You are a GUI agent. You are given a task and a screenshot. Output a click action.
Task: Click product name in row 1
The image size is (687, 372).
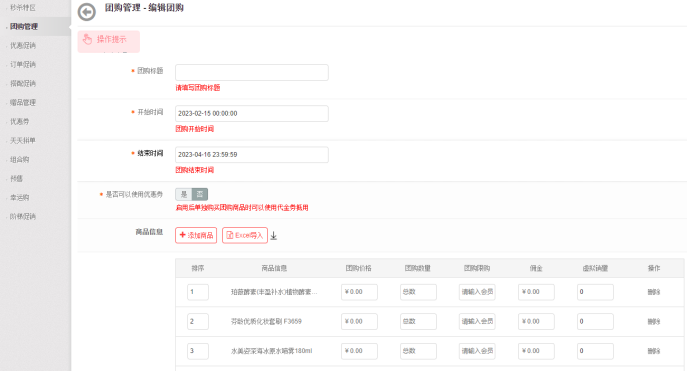(x=274, y=292)
